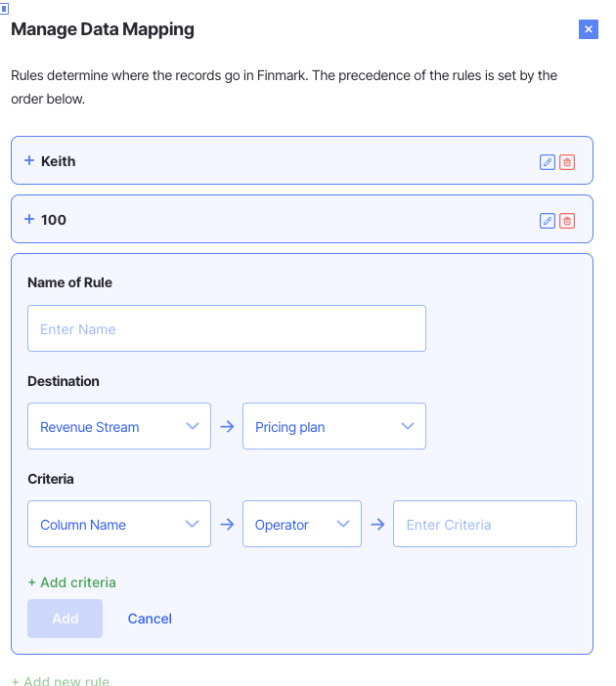Cancel the new rule form
Viewport: 616px width, 686px height.
(x=150, y=619)
